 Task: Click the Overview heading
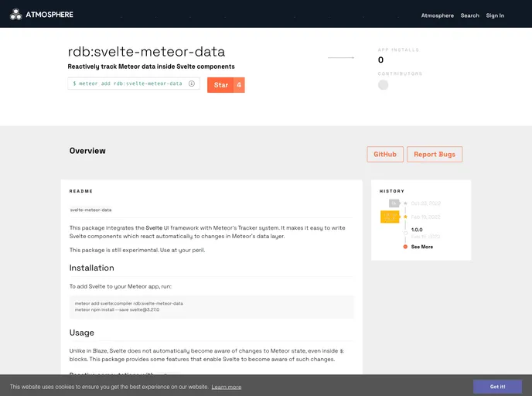coord(87,151)
